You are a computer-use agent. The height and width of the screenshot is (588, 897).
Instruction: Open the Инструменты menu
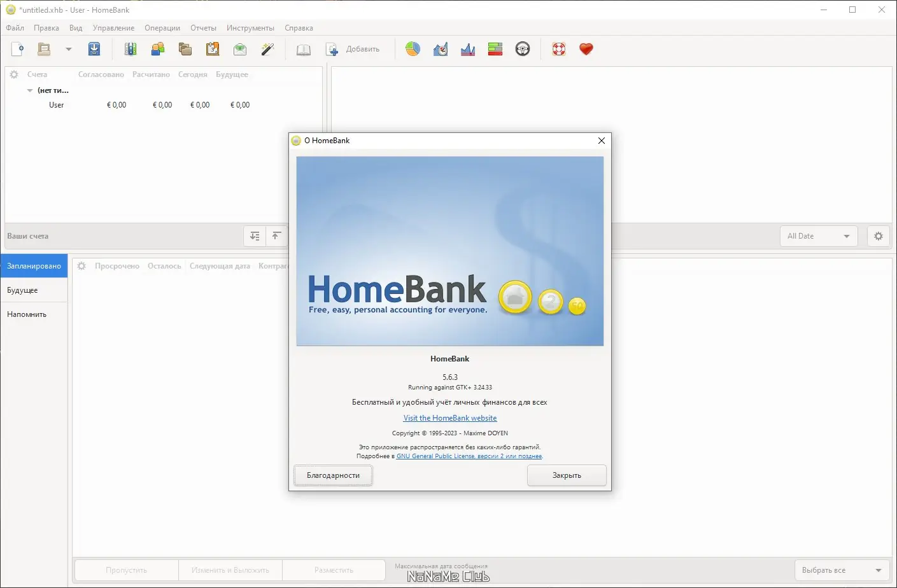tap(251, 28)
